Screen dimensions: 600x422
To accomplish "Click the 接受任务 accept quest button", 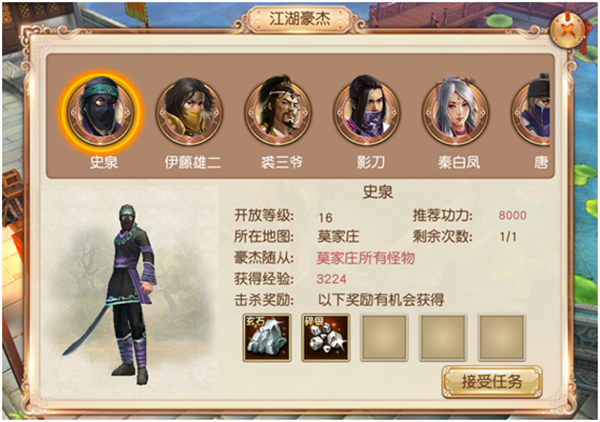I will (x=492, y=381).
